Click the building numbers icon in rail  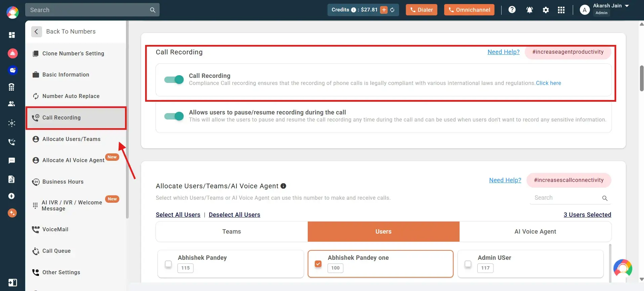click(11, 87)
